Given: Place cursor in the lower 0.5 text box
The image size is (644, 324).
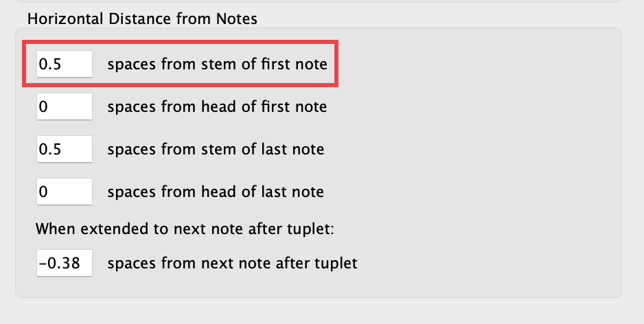Looking at the screenshot, I should tap(64, 149).
